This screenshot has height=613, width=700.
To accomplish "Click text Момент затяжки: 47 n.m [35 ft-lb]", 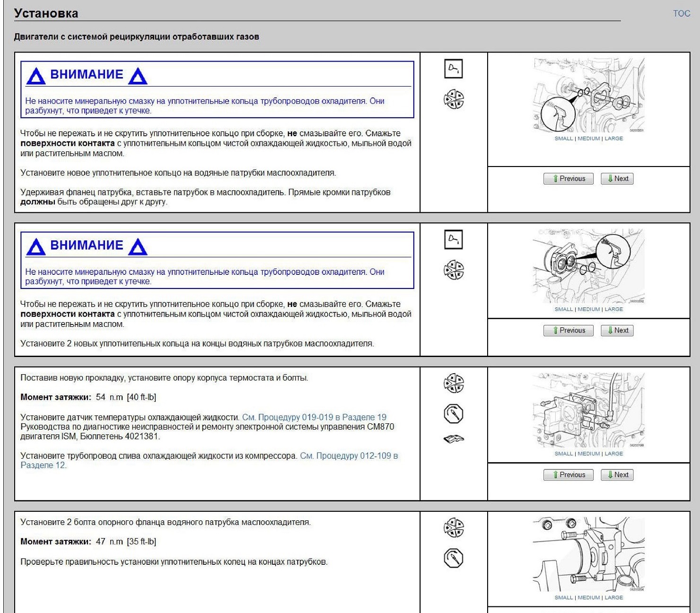I will click(x=88, y=542).
